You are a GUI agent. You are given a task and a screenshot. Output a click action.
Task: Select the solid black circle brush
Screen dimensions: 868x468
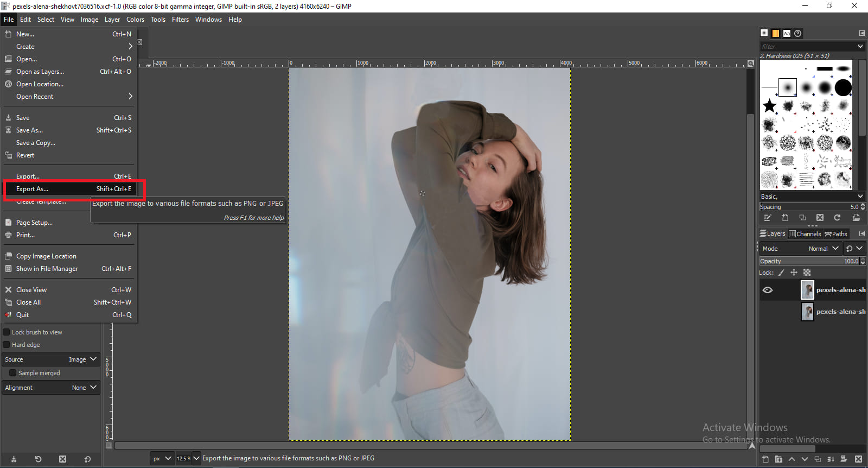click(843, 87)
